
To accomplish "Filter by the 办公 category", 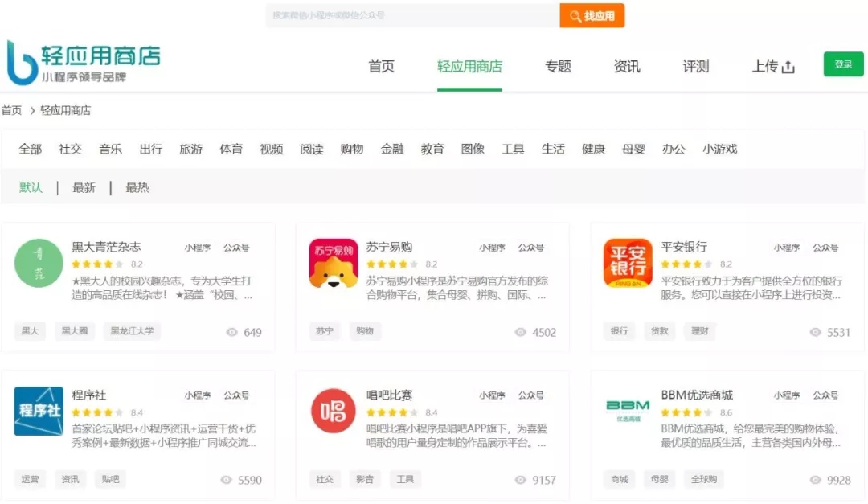I will click(674, 149).
